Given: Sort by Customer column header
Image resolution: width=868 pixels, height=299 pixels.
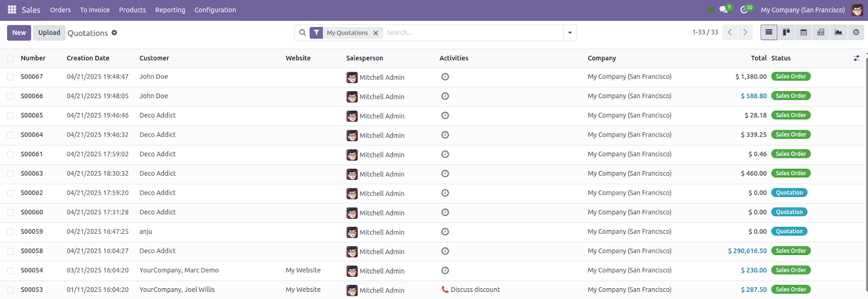Looking at the screenshot, I should [x=154, y=58].
